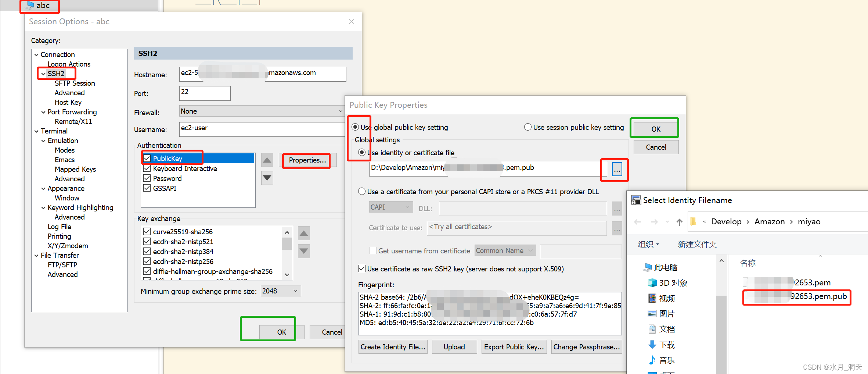Select Log File category
868x374 pixels.
coord(60,227)
